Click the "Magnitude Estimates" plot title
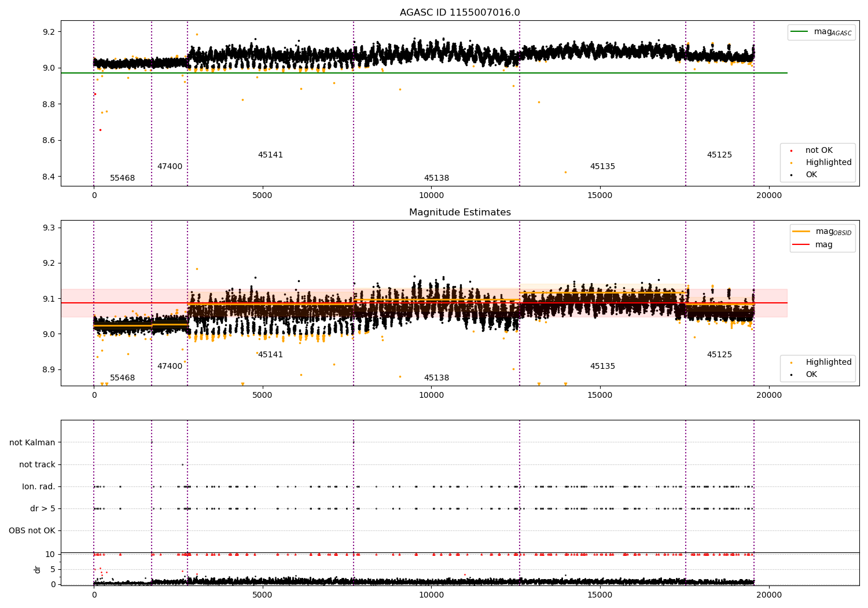The height and width of the screenshot is (608, 868). (459, 213)
